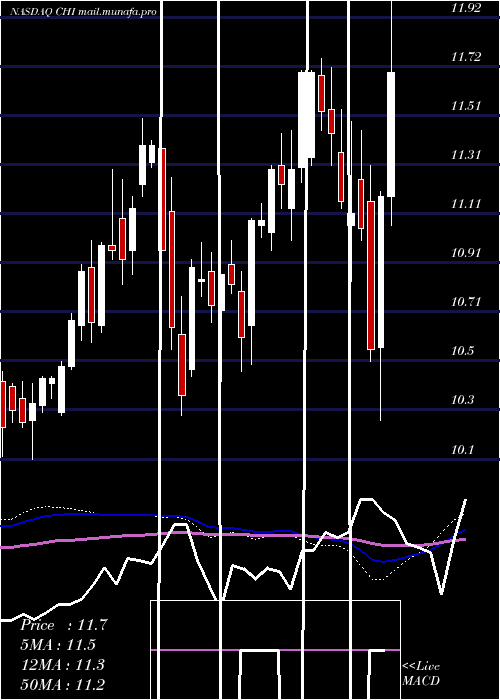Click the Live MACD label
The image size is (500, 700).
tap(421, 673)
